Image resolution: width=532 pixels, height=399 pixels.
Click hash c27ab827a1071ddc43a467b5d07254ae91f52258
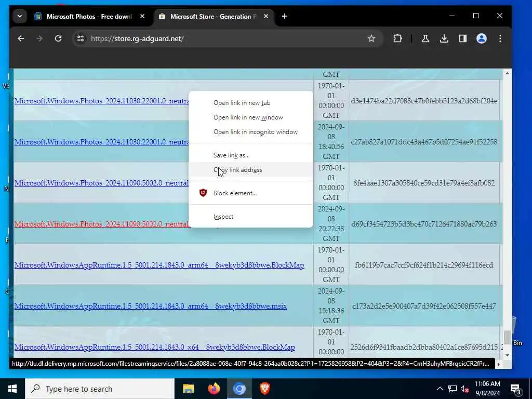(424, 142)
